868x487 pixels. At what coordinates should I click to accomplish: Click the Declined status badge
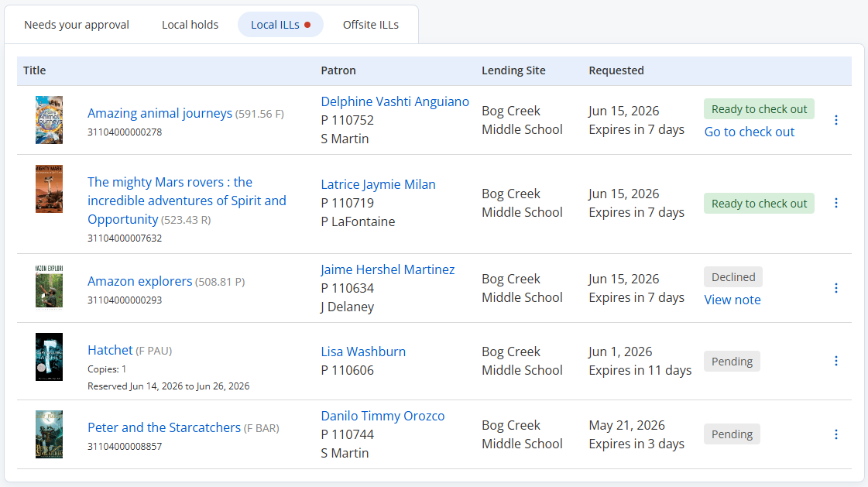[733, 276]
